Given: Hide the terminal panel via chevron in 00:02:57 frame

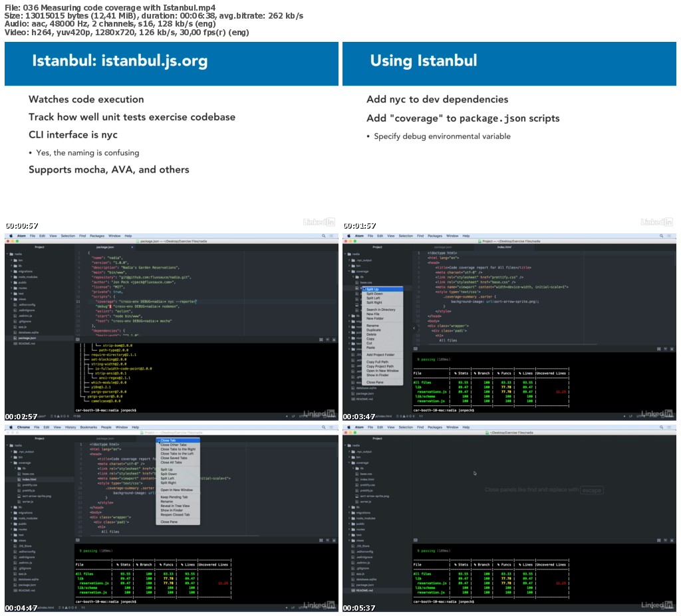Looking at the screenshot, I should click(x=327, y=340).
